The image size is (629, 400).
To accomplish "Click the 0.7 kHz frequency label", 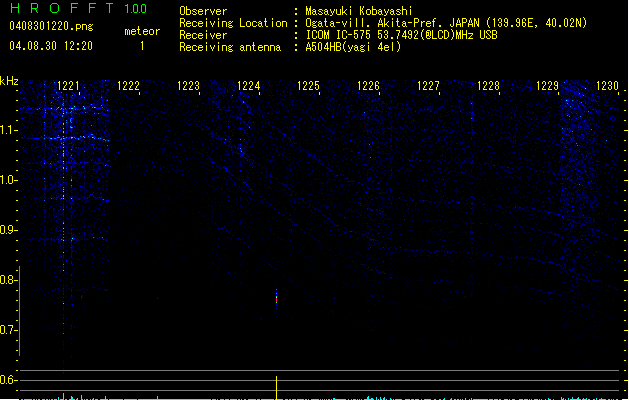I will click(8, 330).
